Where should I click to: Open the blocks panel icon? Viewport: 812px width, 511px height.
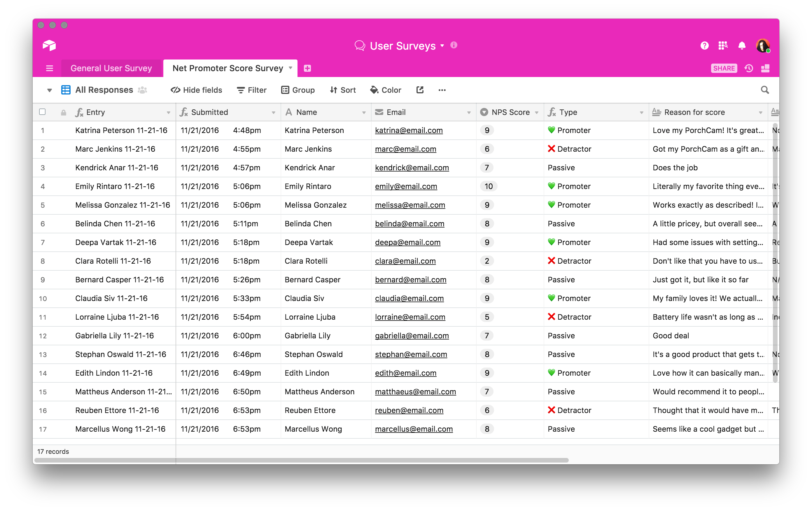(765, 69)
